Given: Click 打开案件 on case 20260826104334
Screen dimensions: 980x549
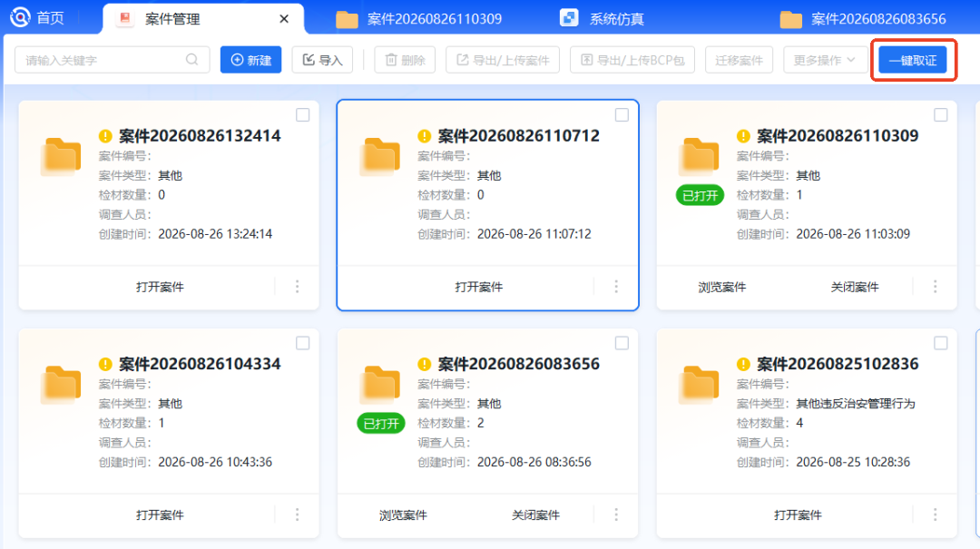Looking at the screenshot, I should point(160,515).
